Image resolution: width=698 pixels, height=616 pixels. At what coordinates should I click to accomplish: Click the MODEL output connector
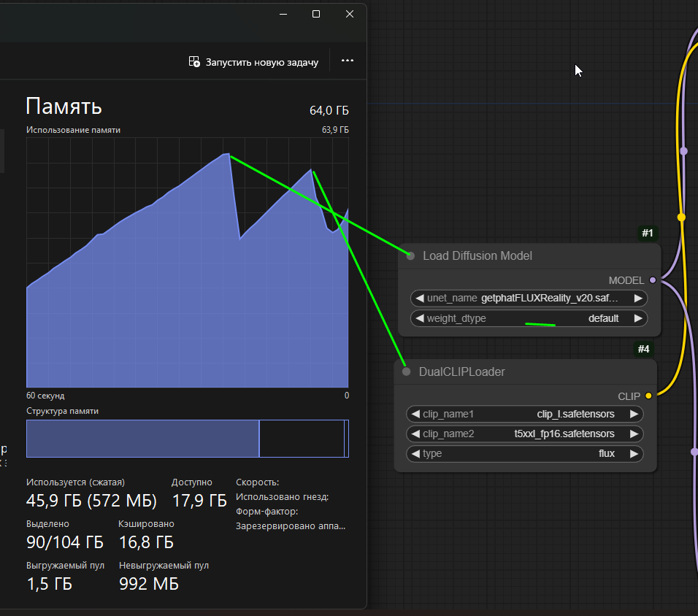(x=653, y=280)
